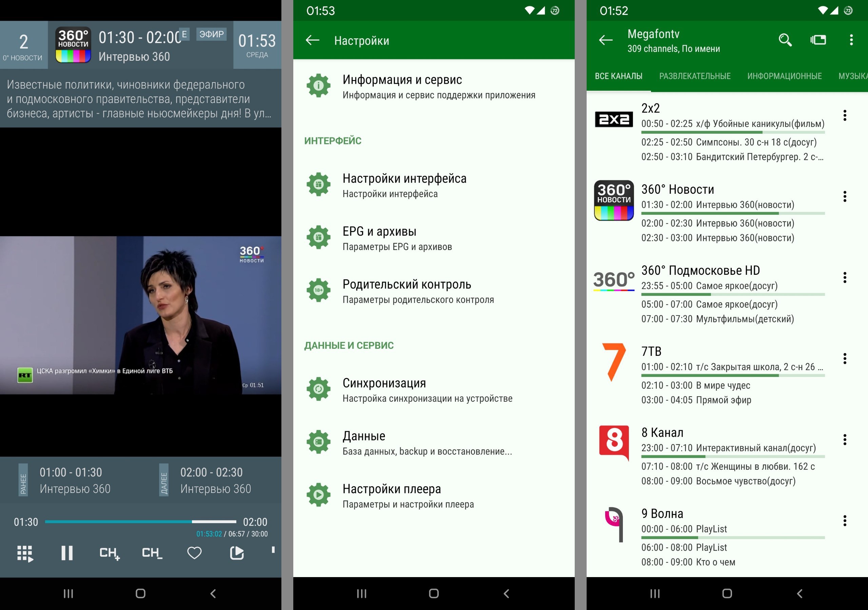Image resolution: width=868 pixels, height=610 pixels.
Task: Open overflow menu in Megafontv toolbar
Action: point(851,40)
